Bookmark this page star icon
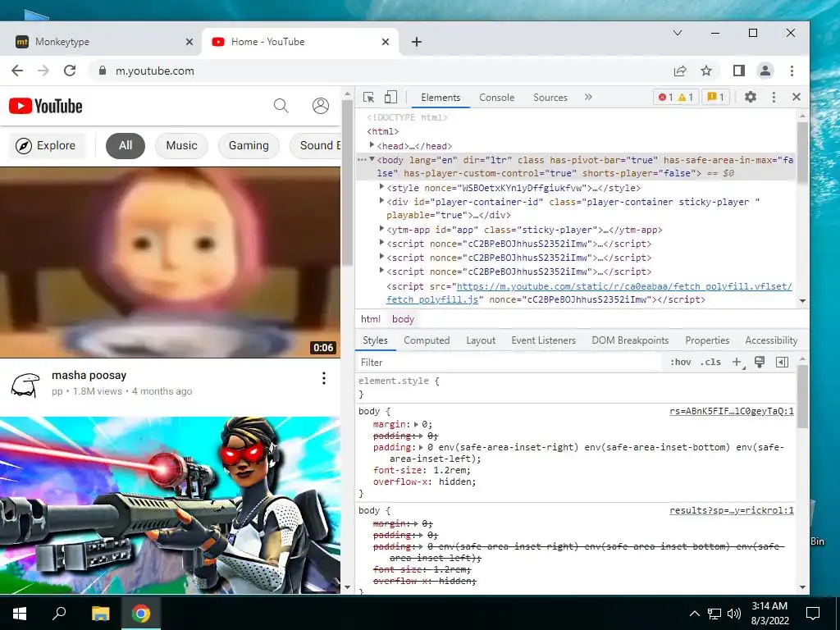This screenshot has height=630, width=840. (x=706, y=71)
